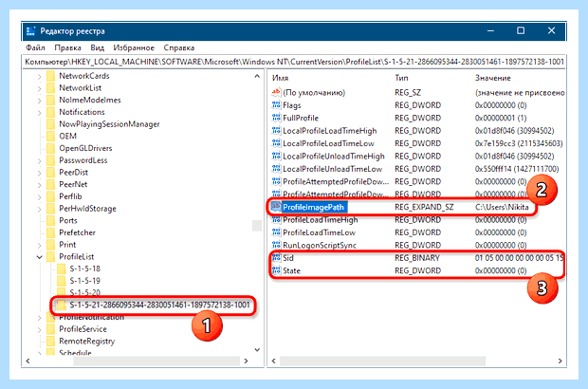This screenshot has width=588, height=389.
Task: Click the DWORD icon next to Flags
Action: tap(276, 105)
